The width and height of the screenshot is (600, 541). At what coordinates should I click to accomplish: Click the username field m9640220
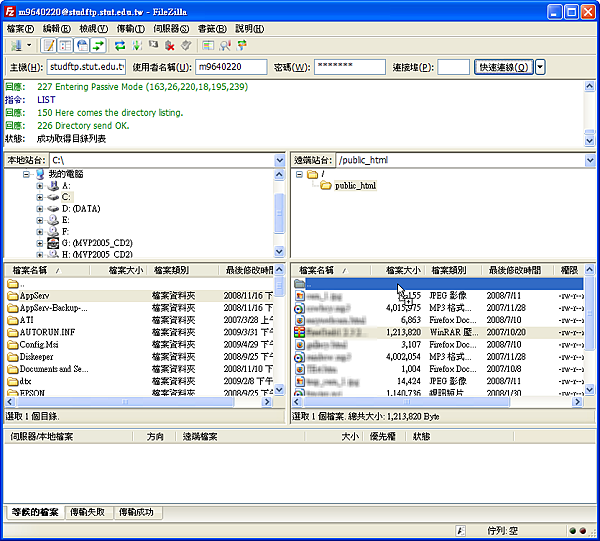(x=231, y=67)
